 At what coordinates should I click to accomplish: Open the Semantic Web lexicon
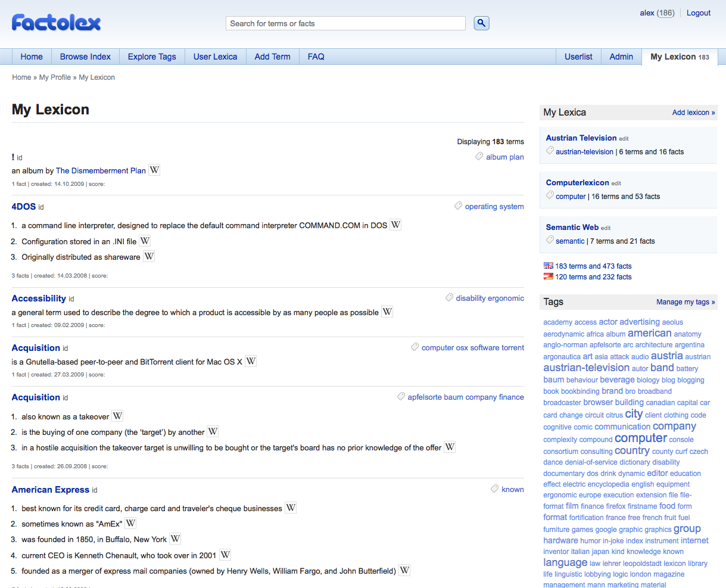coord(572,227)
